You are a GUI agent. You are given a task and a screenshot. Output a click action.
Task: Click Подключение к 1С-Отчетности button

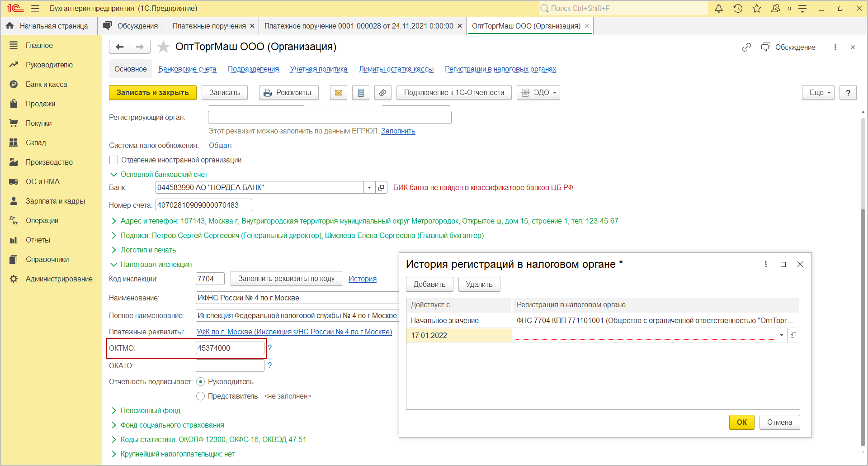454,93
